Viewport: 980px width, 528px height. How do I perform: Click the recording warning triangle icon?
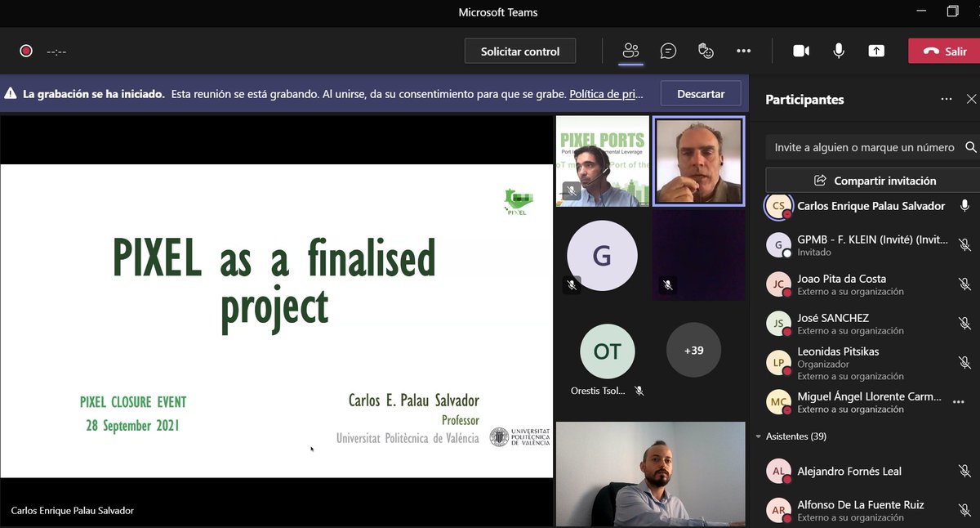click(11, 94)
